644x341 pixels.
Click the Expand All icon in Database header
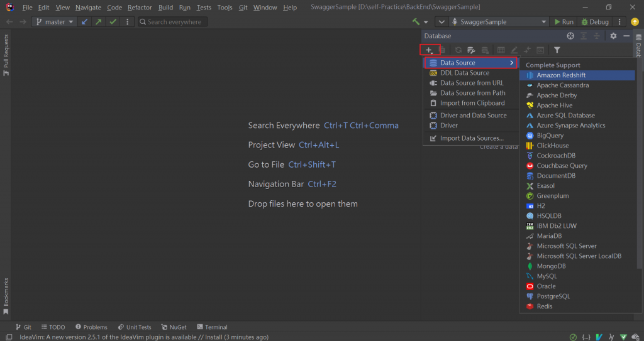(584, 36)
